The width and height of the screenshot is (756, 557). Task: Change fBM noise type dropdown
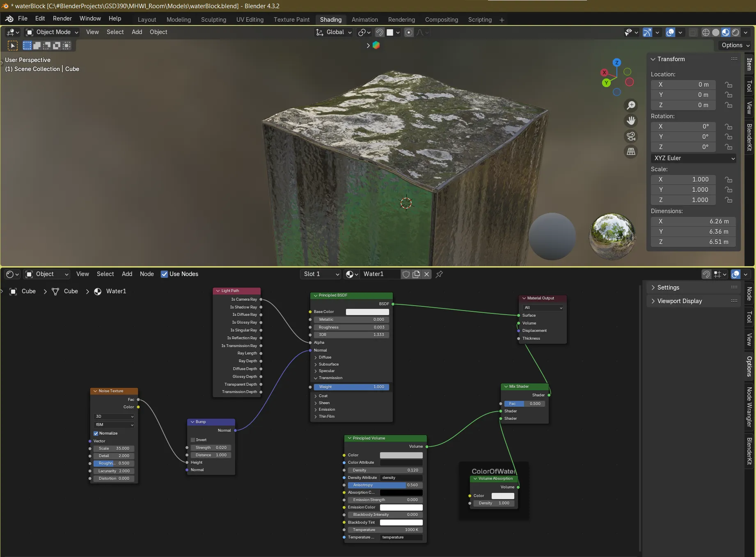coord(114,425)
